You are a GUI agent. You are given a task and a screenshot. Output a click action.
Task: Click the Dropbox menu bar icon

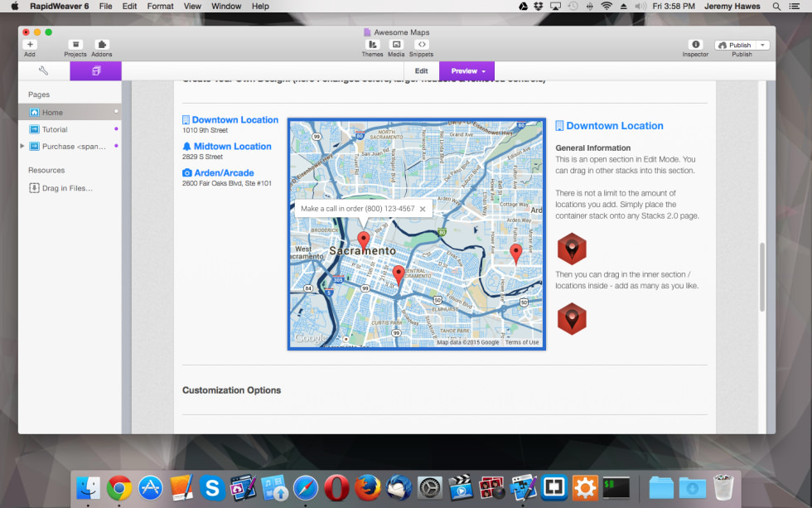[x=539, y=6]
